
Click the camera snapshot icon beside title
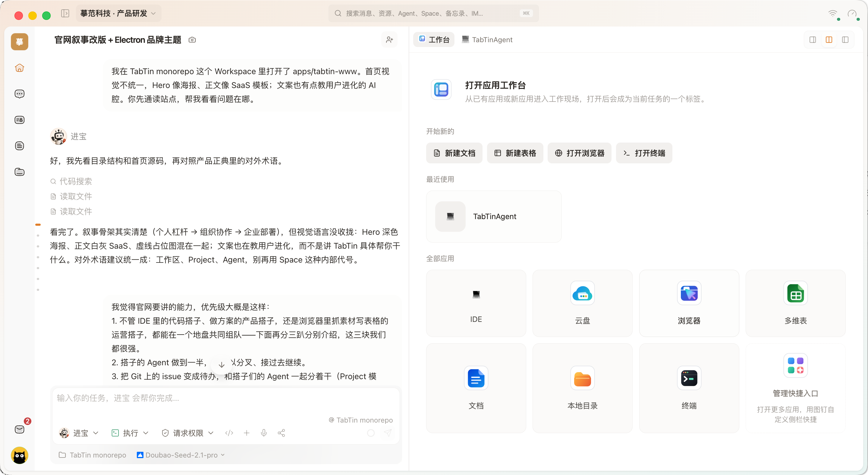tap(192, 40)
